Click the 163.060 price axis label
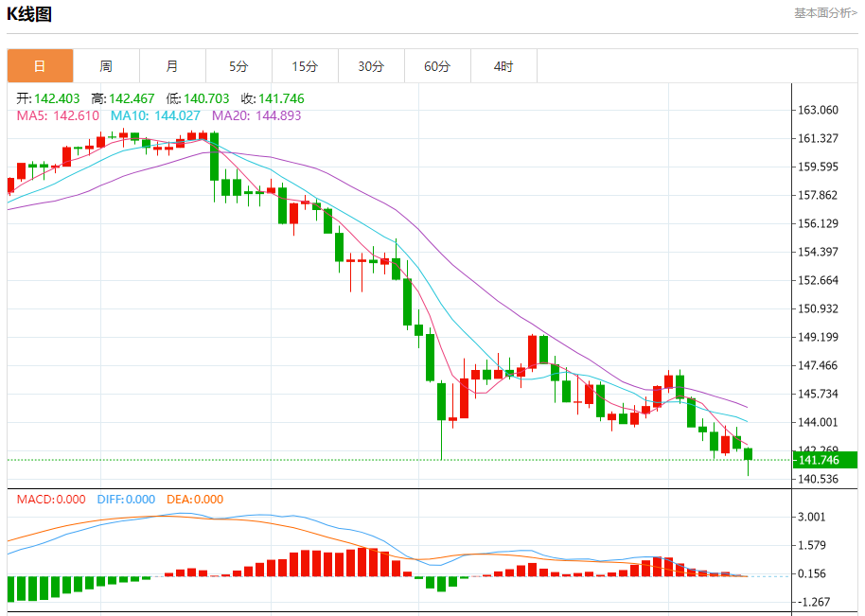Screen dimensions: 865x616 [x=818, y=110]
